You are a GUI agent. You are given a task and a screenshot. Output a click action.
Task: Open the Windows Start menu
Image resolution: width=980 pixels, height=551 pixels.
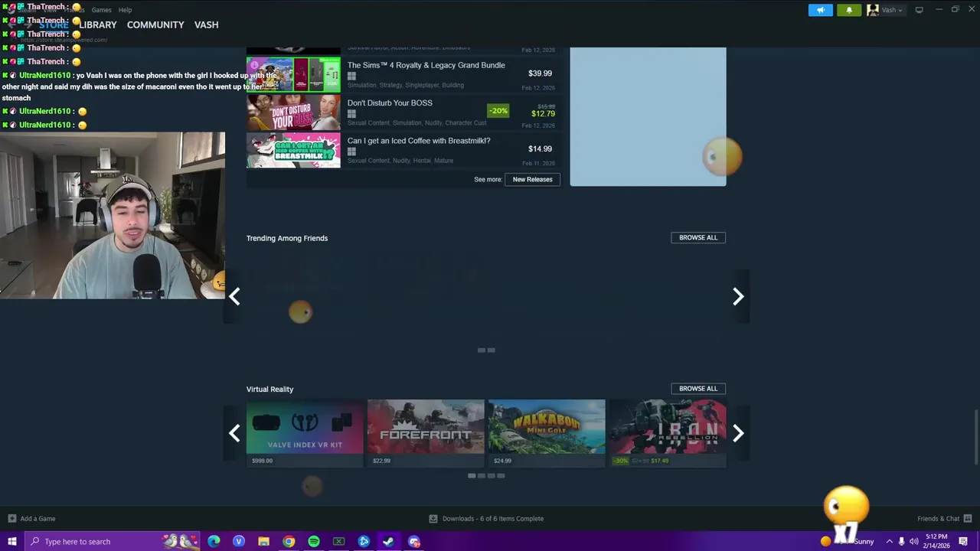[11, 541]
